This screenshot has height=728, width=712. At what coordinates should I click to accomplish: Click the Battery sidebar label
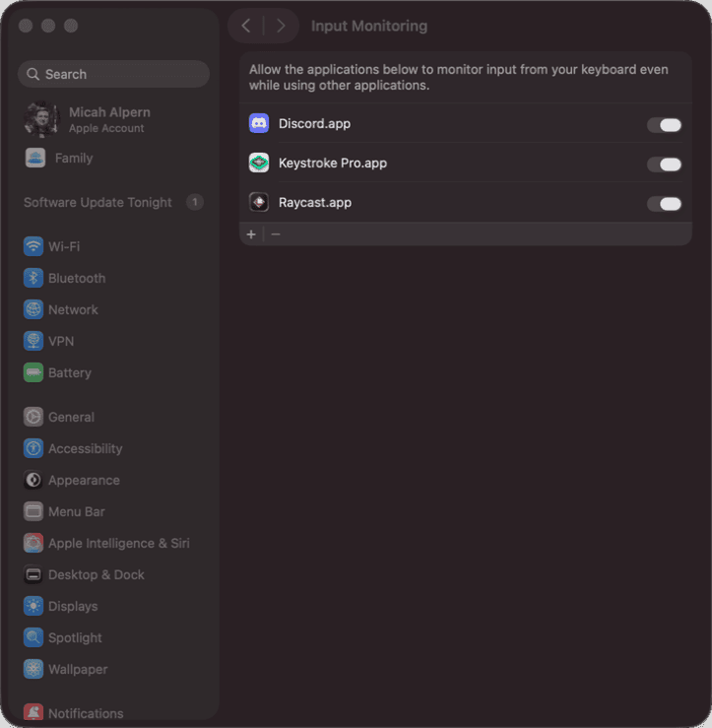(x=70, y=372)
